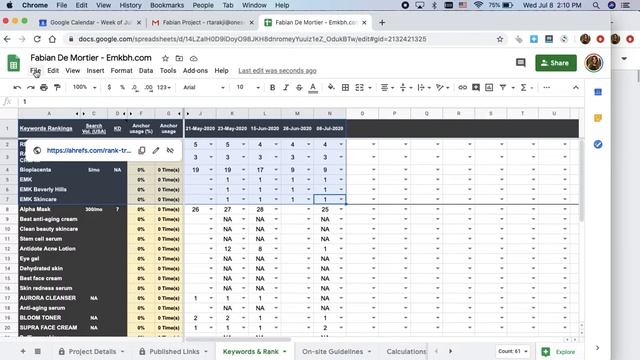Toggle bold formatting

click(x=272, y=87)
